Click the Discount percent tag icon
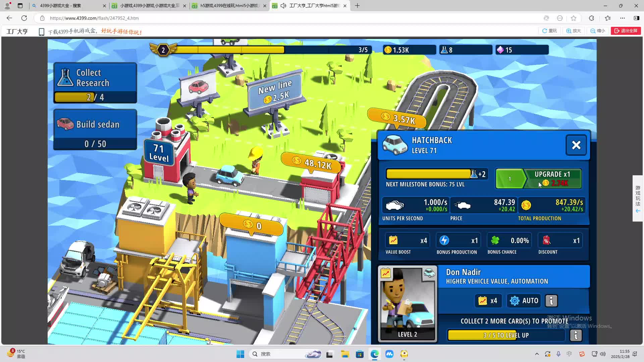The image size is (644, 362). point(546,241)
